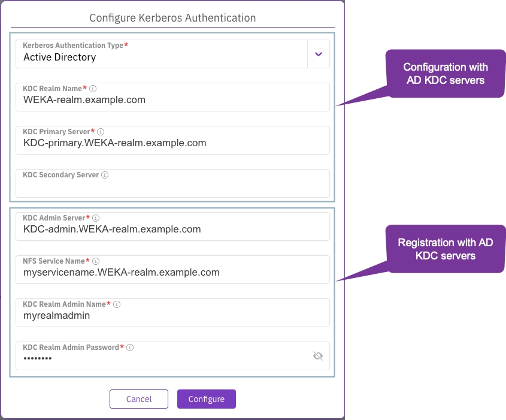Viewport: 506px width, 420px height.
Task: Click into the KDC Admin Server field
Action: 172,229
